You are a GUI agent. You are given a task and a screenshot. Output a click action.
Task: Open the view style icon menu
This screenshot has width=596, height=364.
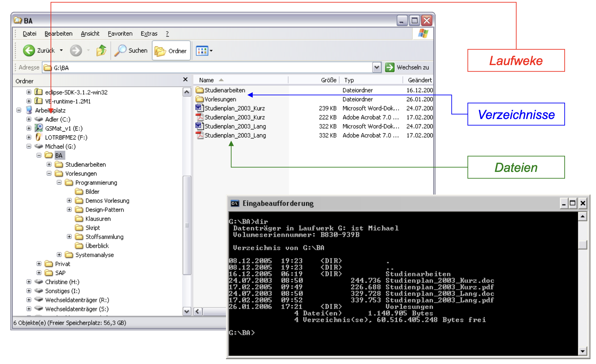(x=204, y=51)
